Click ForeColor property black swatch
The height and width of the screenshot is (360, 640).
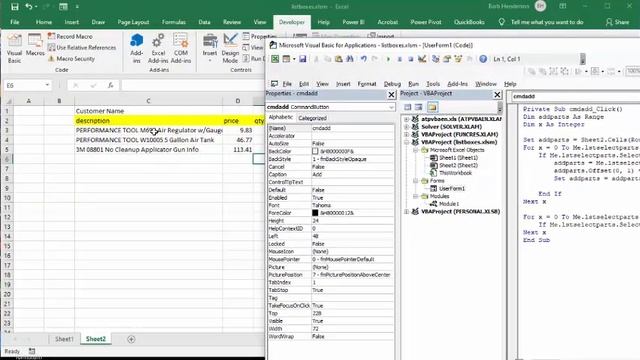pyautogui.click(x=315, y=213)
